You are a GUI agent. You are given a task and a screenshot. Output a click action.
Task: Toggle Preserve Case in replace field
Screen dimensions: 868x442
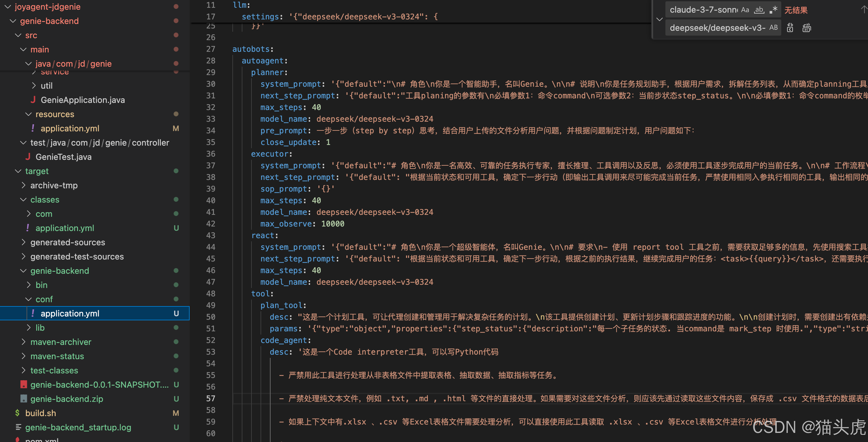pos(773,28)
